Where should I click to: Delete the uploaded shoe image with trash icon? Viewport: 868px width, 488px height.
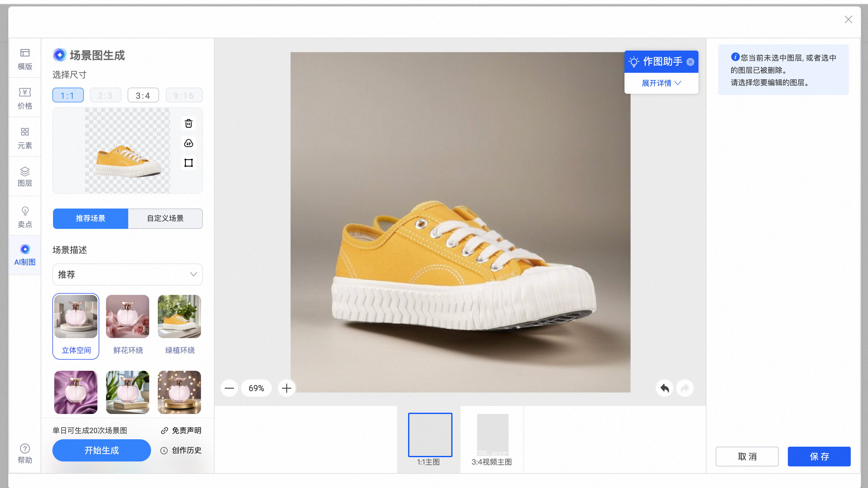coord(189,123)
